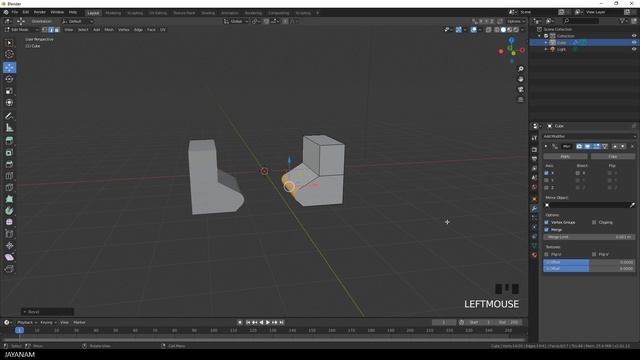Expand the Cube item in outliner
640x360 pixels.
[x=546, y=42]
